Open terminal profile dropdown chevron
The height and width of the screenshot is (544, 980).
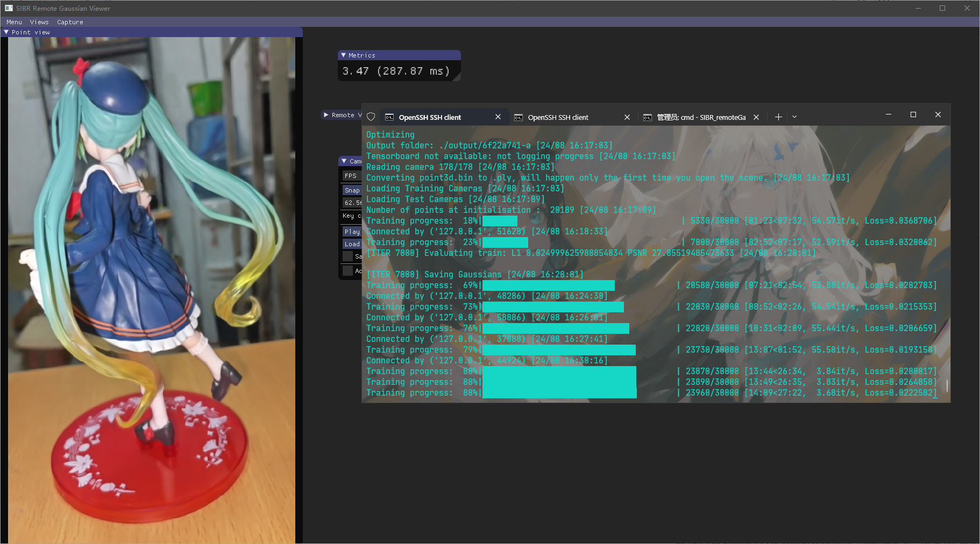tap(794, 117)
